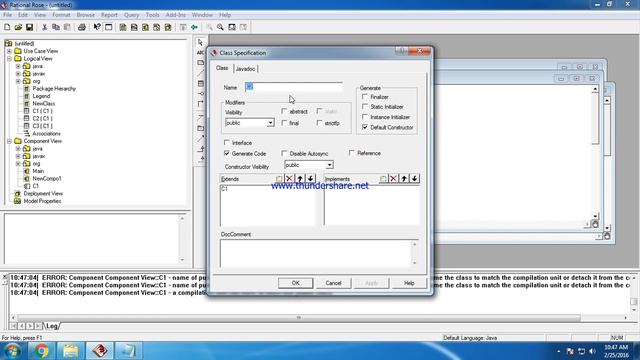
Task: Expand the Use Case View node
Action: (9, 51)
